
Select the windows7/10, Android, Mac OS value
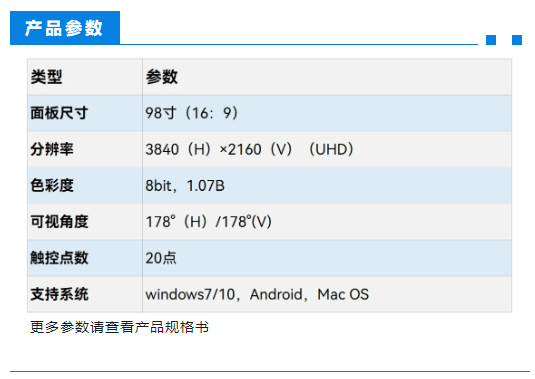257,294
